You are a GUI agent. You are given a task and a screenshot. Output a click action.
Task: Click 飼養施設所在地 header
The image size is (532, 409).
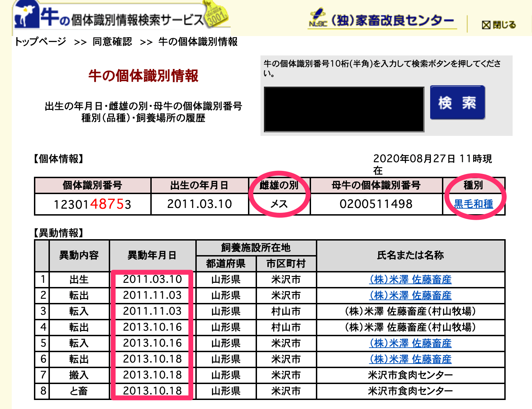pos(256,248)
